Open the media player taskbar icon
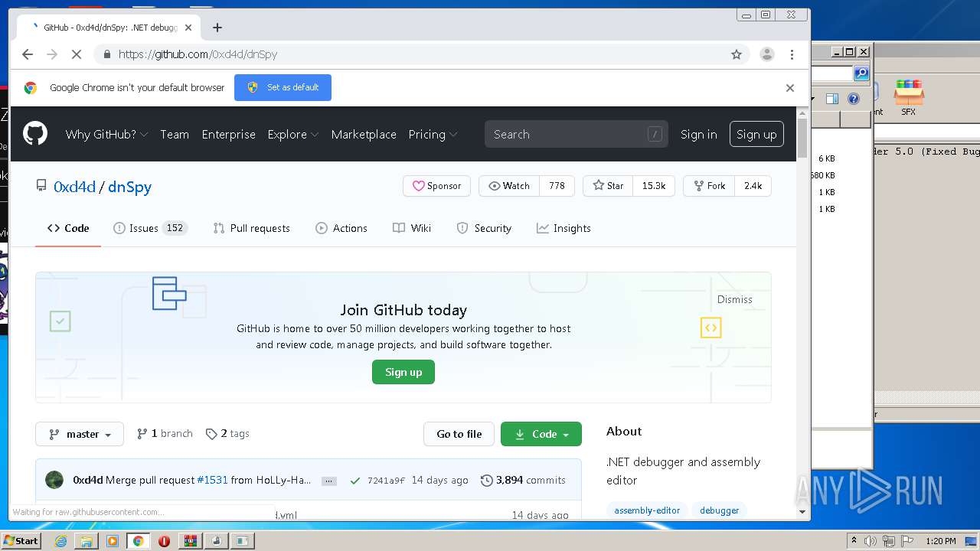Viewport: 980px width, 551px height. 113,540
